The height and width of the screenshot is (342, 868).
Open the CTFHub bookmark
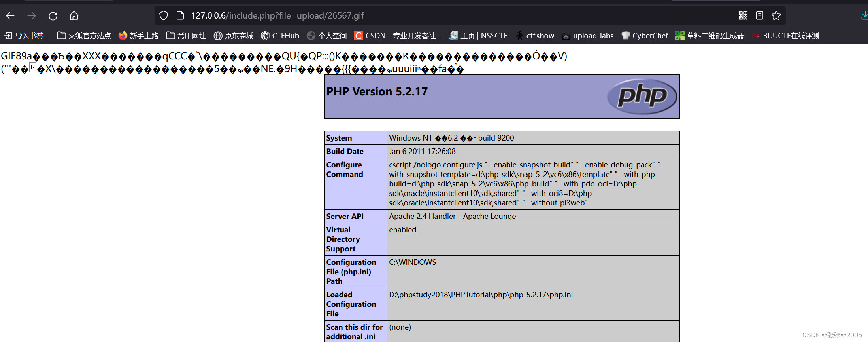[280, 36]
